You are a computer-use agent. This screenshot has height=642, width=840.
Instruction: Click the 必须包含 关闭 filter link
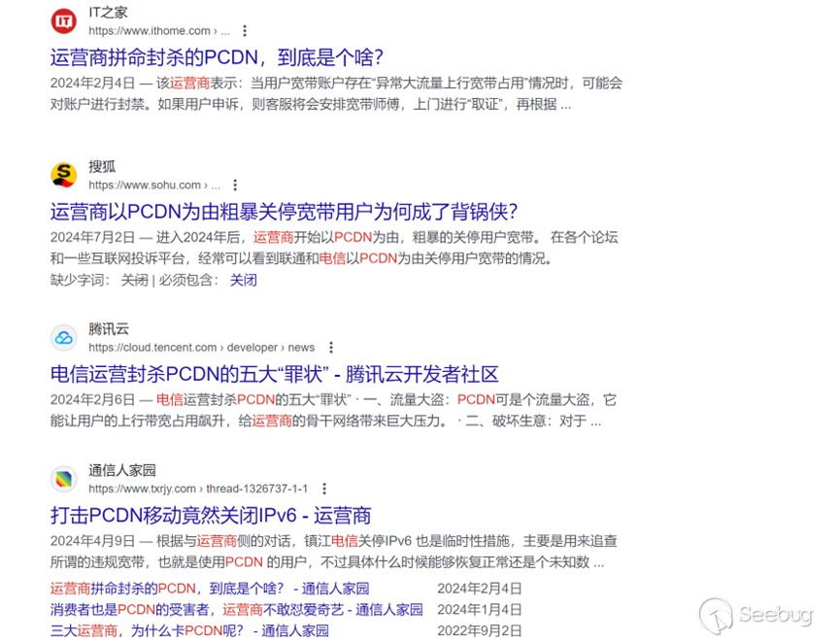[243, 280]
